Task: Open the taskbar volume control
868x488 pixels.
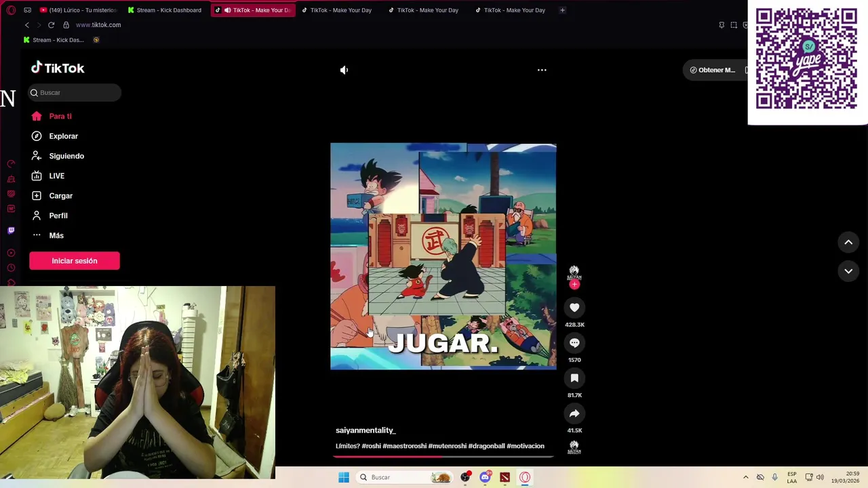Action: pos(820,477)
